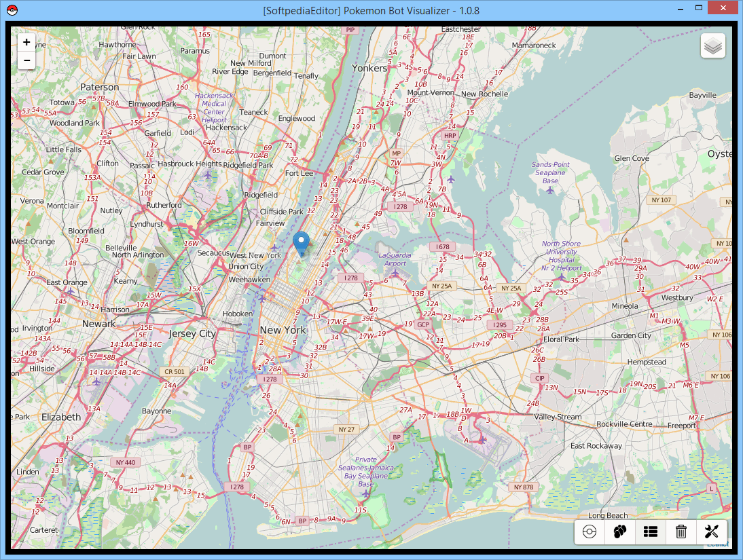Image resolution: width=743 pixels, height=560 pixels.
Task: Click the 'Elizabeth' map label
Action: tap(61, 417)
